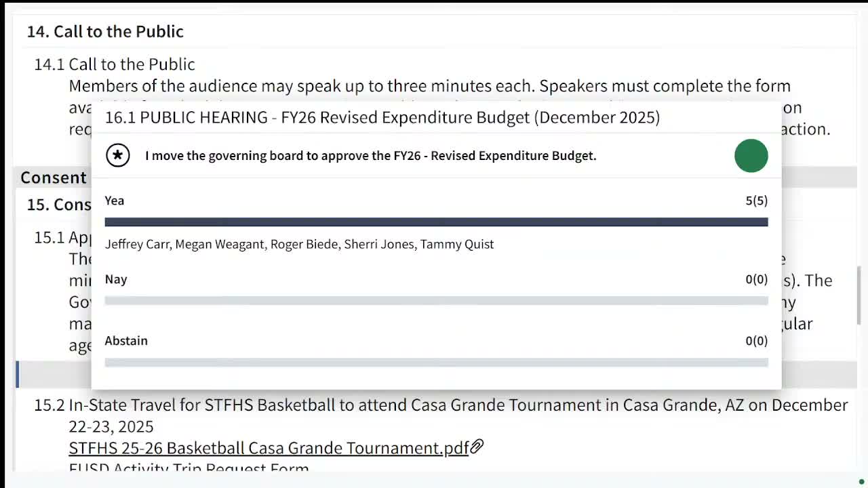Click the Nay count '0(0)'
The height and width of the screenshot is (488, 868).
point(757,279)
